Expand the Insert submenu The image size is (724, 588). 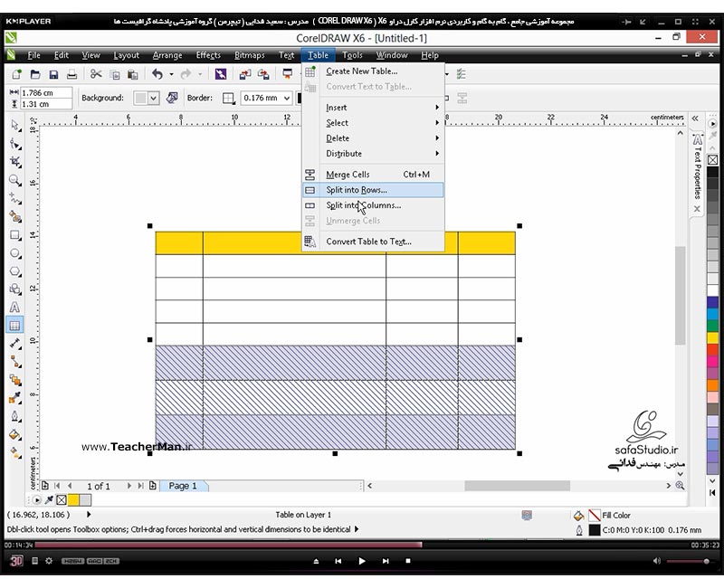point(373,108)
